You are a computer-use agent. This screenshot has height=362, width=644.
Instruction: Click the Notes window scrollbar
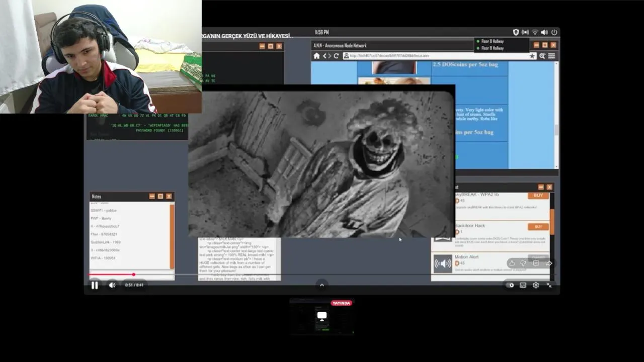172,236
